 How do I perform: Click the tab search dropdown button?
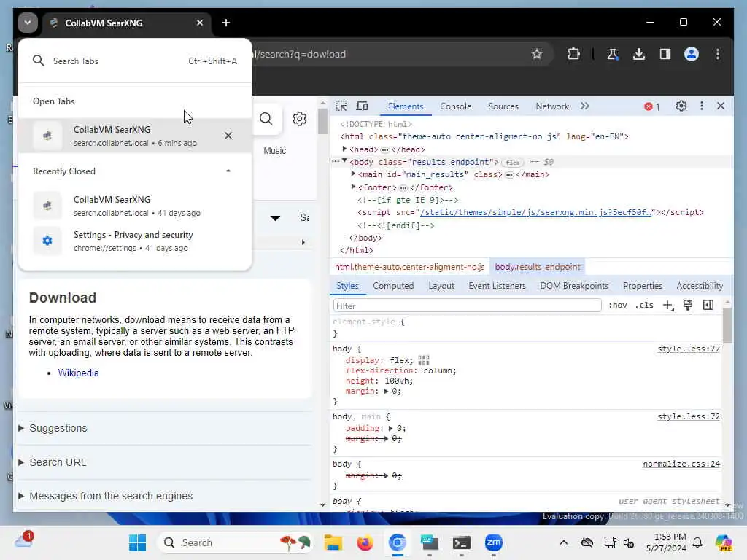point(28,23)
